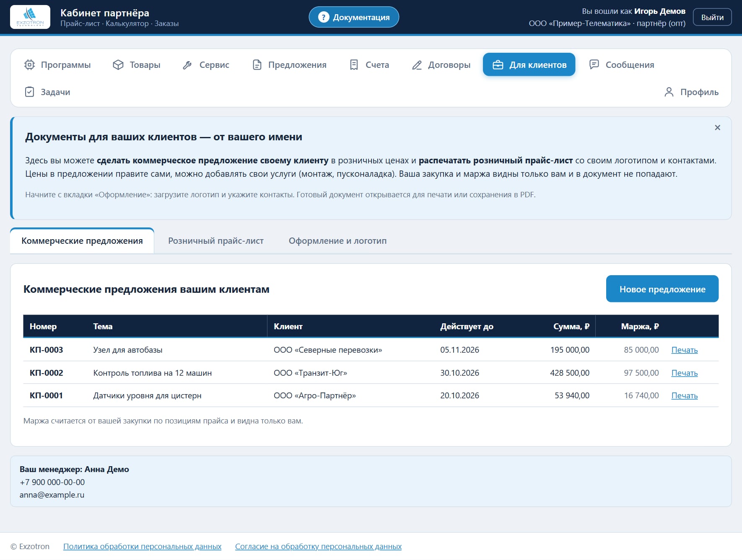Screen dimensions: 742x560
Task: Click the Программы chip icon
Action: pyautogui.click(x=29, y=65)
